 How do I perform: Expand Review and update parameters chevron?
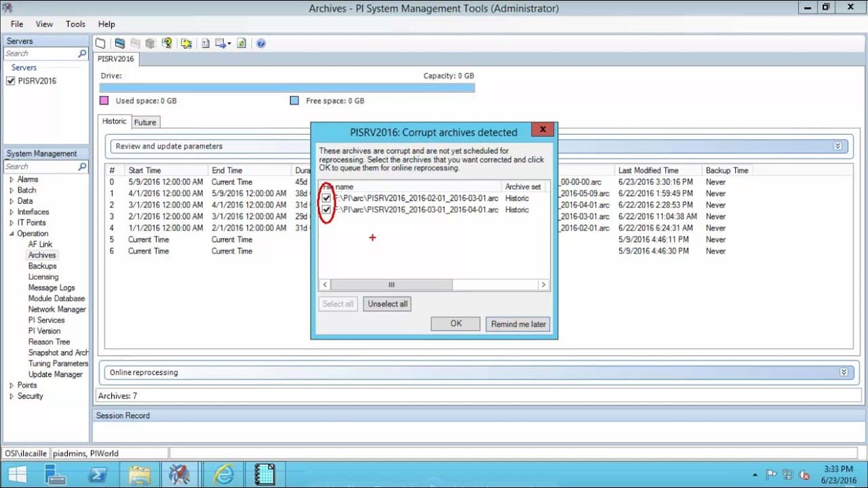point(837,146)
